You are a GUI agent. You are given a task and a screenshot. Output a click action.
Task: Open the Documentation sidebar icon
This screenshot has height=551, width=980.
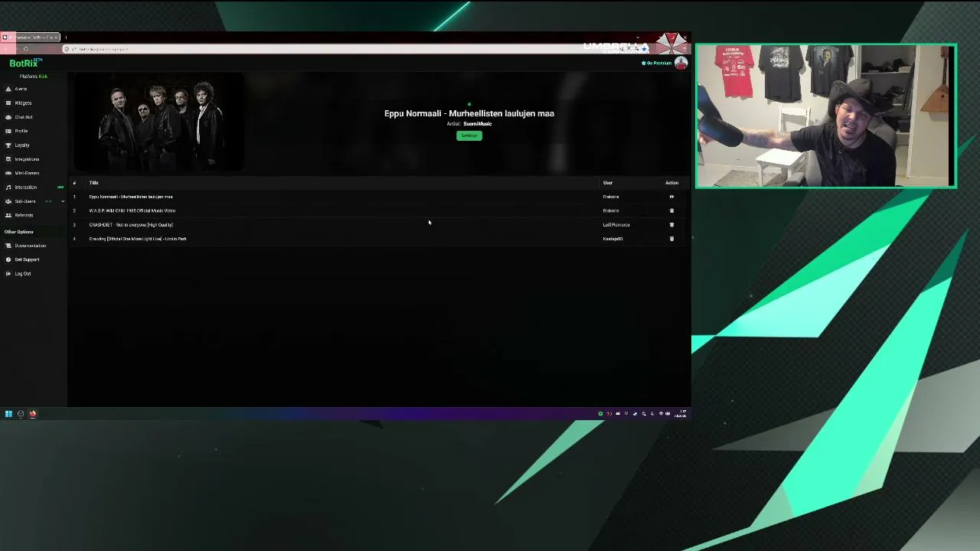coord(8,246)
